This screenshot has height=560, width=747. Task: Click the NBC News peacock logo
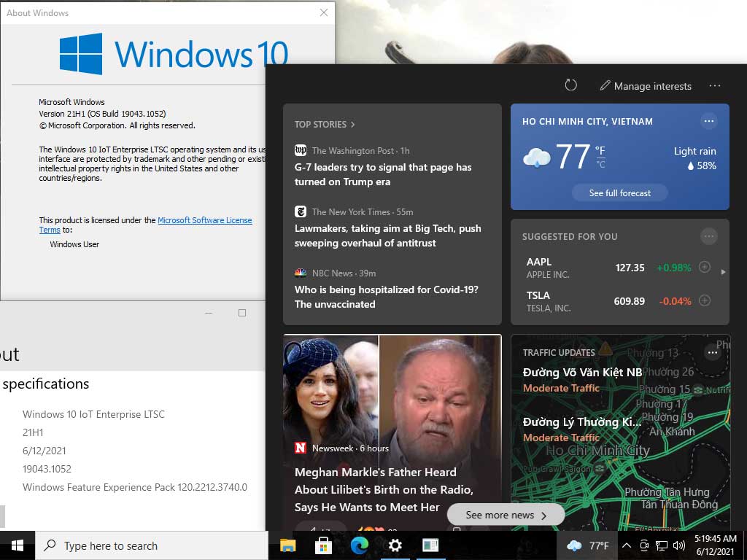click(x=300, y=273)
